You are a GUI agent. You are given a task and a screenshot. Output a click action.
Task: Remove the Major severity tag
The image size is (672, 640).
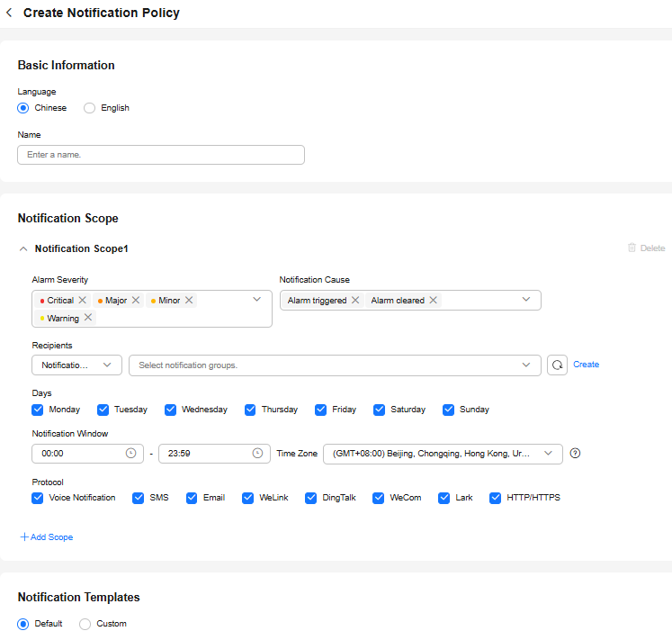click(136, 301)
